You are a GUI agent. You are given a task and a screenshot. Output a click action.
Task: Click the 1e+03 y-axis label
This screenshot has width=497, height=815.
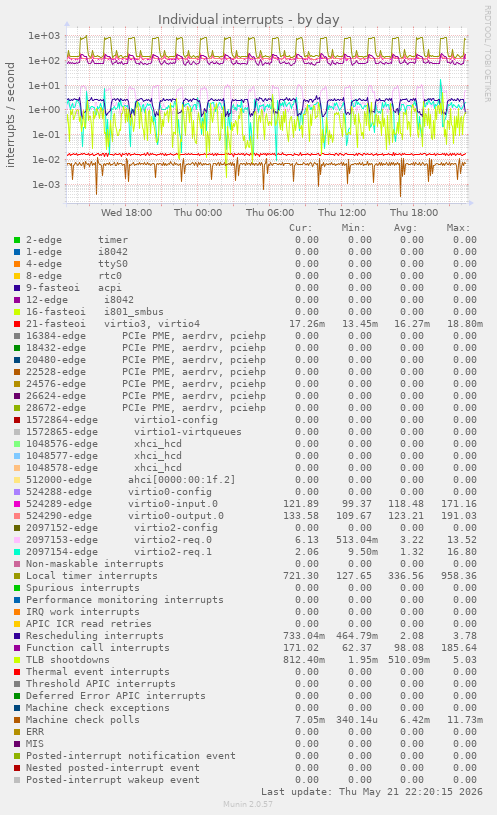[x=44, y=36]
